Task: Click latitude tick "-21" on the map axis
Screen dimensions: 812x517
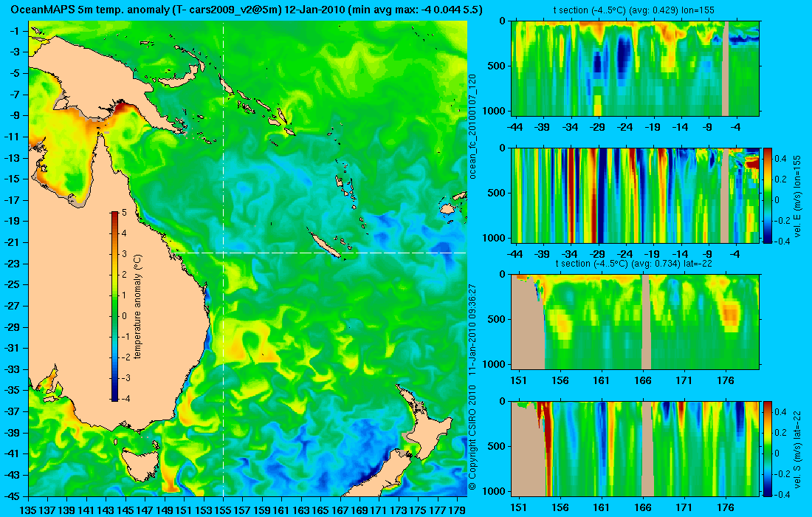Action: coord(13,242)
